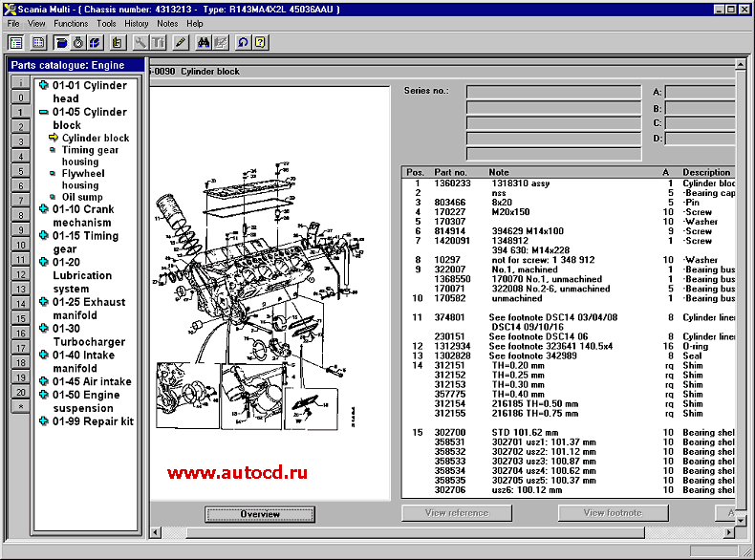Click the scroll right arrow on horizontal scrollbar
The width and height of the screenshot is (755, 560).
point(729,532)
